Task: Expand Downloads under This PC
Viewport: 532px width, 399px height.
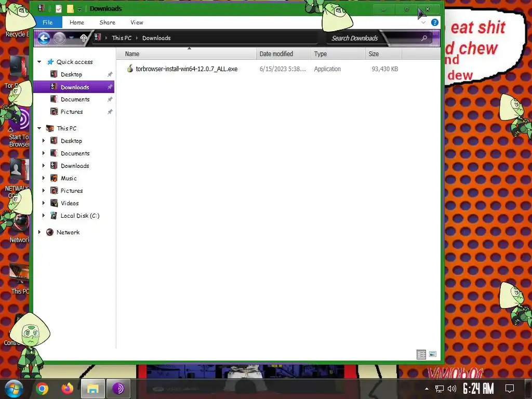Action: [x=44, y=166]
